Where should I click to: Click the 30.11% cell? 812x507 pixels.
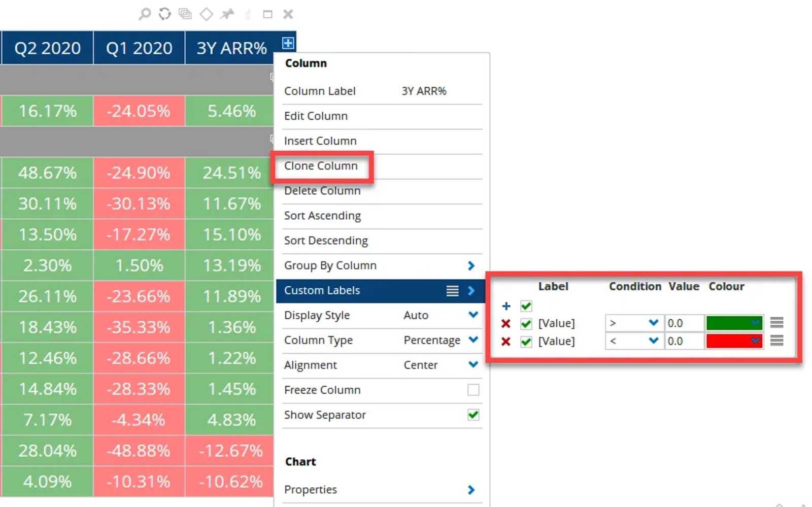coord(47,204)
